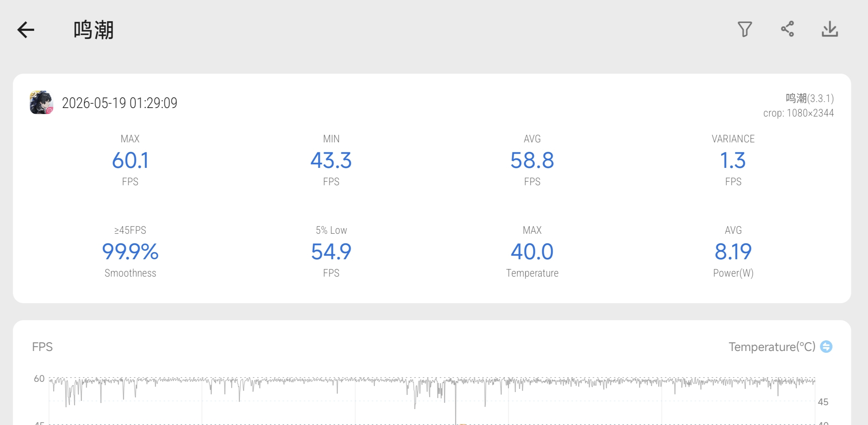
Task: Click the 鸣潮(3.3.1) version label
Action: [x=810, y=98]
